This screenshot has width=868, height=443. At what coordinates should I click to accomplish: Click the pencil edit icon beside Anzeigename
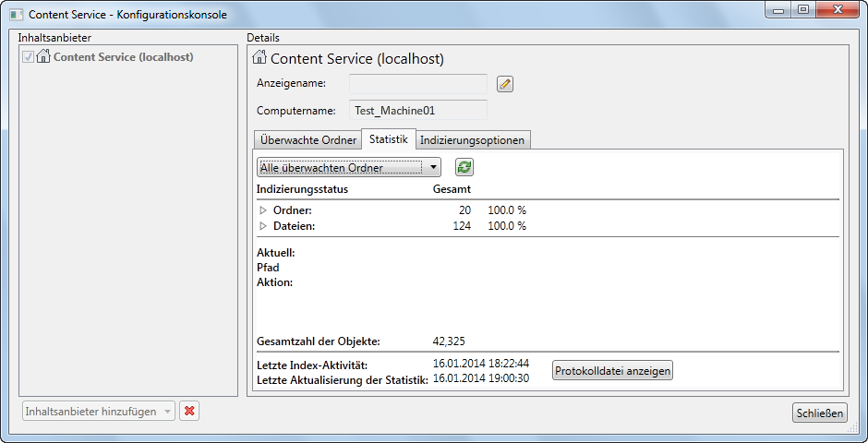[505, 84]
